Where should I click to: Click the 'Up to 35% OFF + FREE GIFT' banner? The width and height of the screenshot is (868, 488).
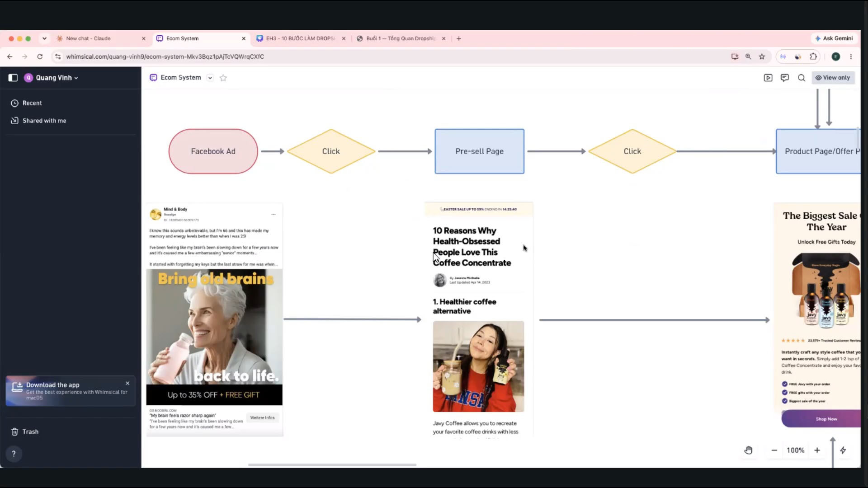click(214, 395)
